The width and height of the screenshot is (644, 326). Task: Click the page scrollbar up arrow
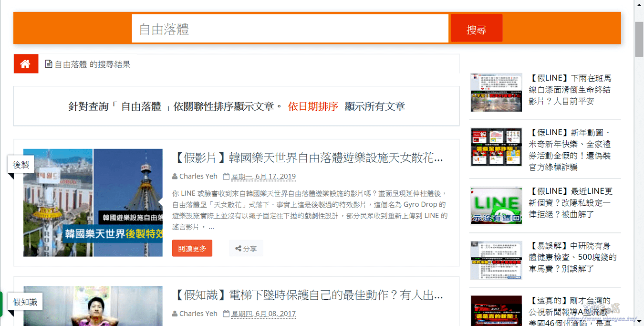639,4
